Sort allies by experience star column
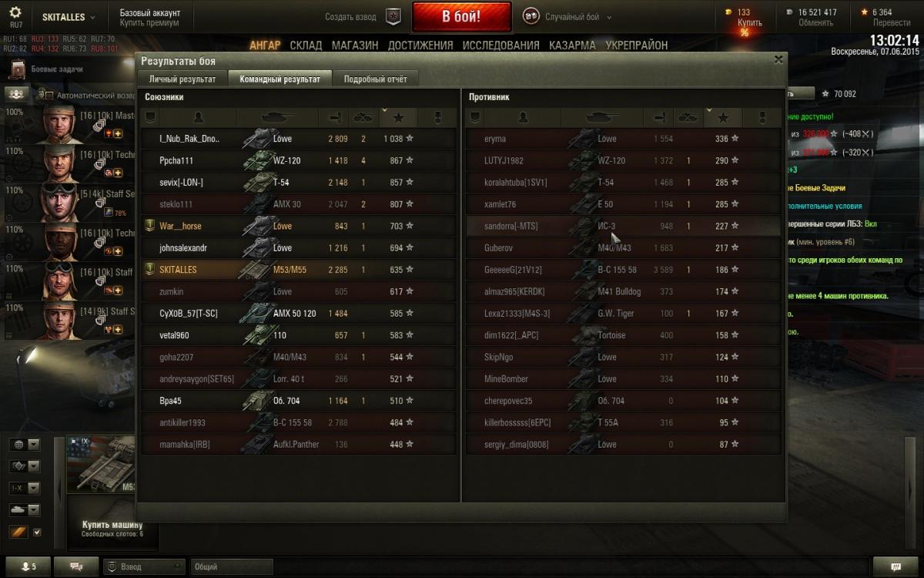924x578 pixels. [x=398, y=117]
